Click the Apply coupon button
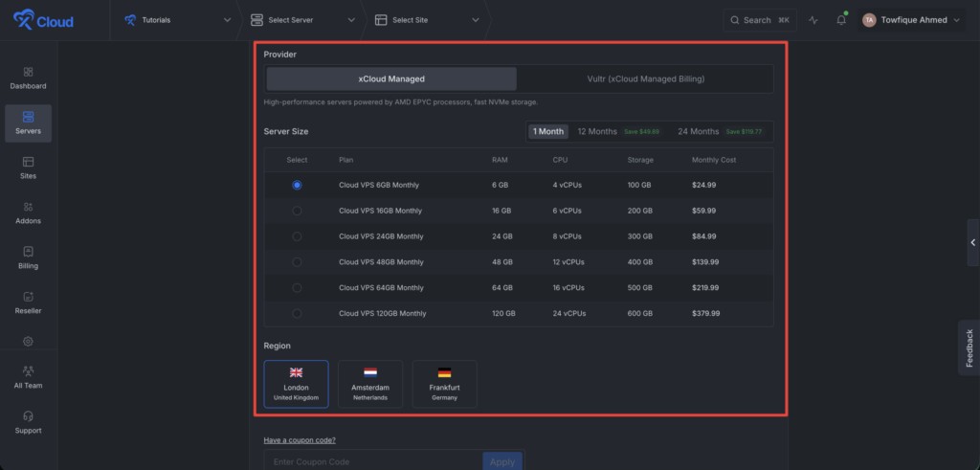The height and width of the screenshot is (470, 980). tap(502, 461)
